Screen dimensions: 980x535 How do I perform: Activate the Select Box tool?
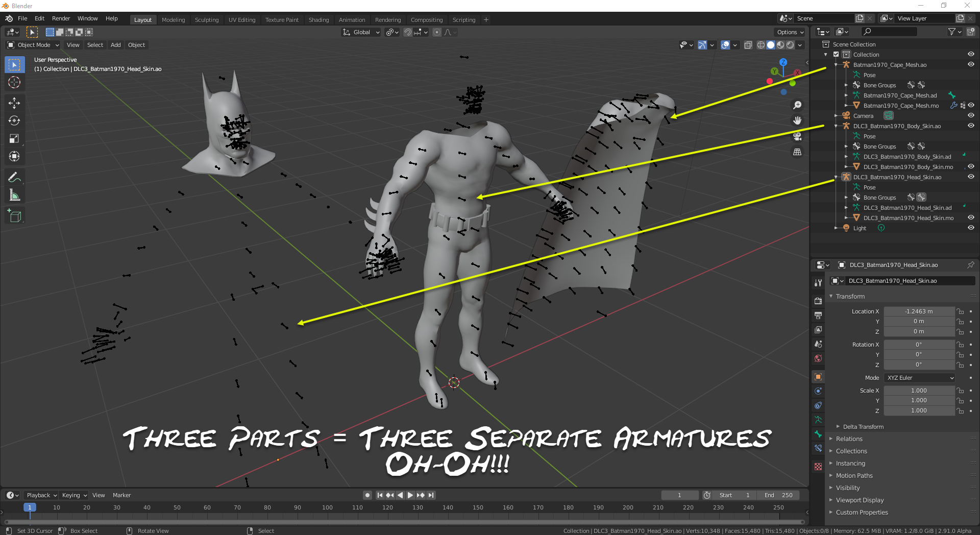tap(14, 65)
